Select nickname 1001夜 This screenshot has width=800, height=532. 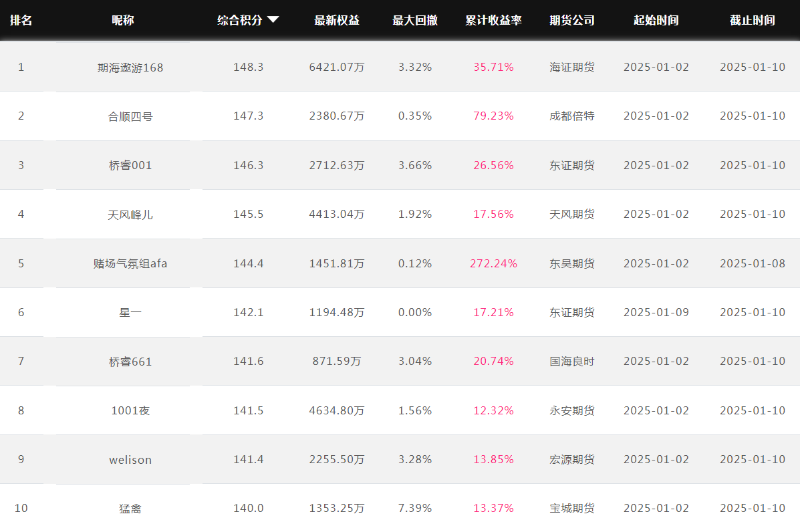tap(130, 410)
